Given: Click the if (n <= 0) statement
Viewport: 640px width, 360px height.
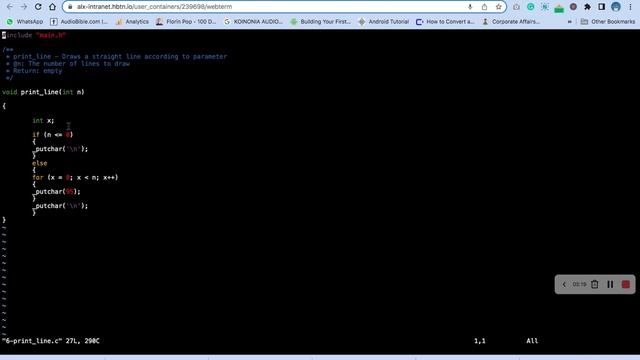Looking at the screenshot, I should tap(52, 135).
